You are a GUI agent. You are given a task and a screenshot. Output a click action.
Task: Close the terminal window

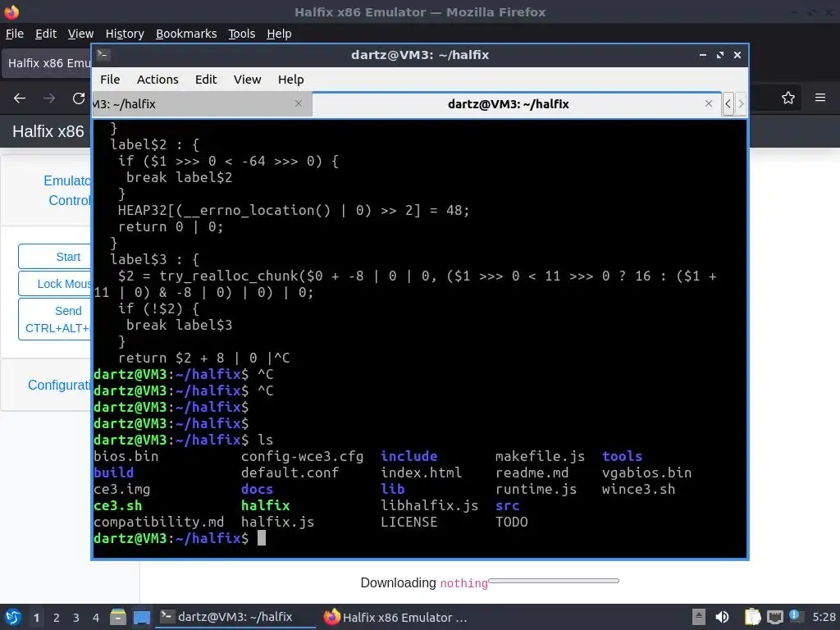(x=737, y=55)
